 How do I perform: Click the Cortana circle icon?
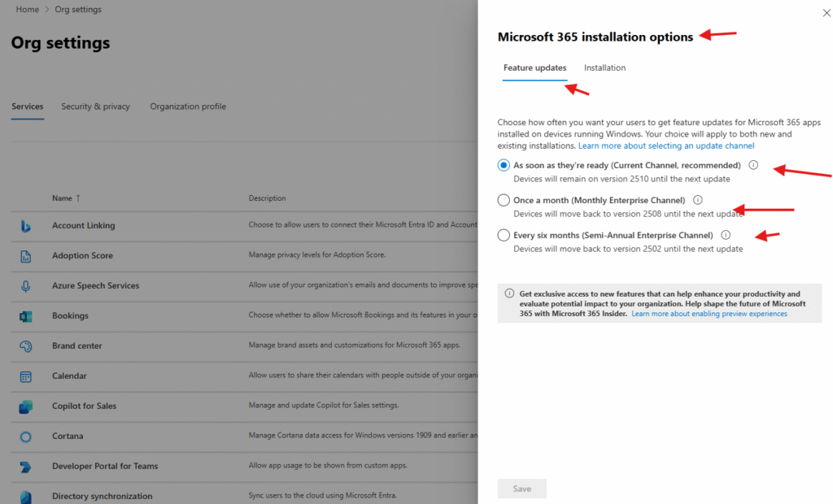click(26, 437)
